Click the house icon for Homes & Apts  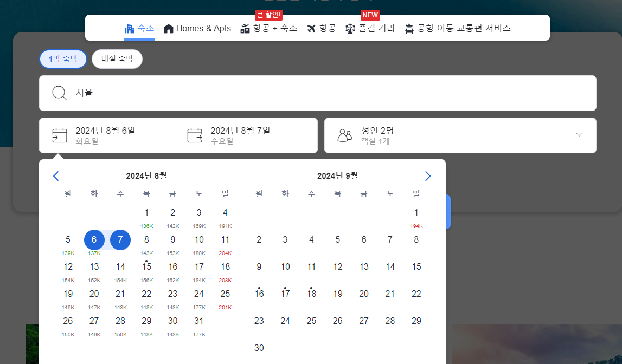pos(169,29)
